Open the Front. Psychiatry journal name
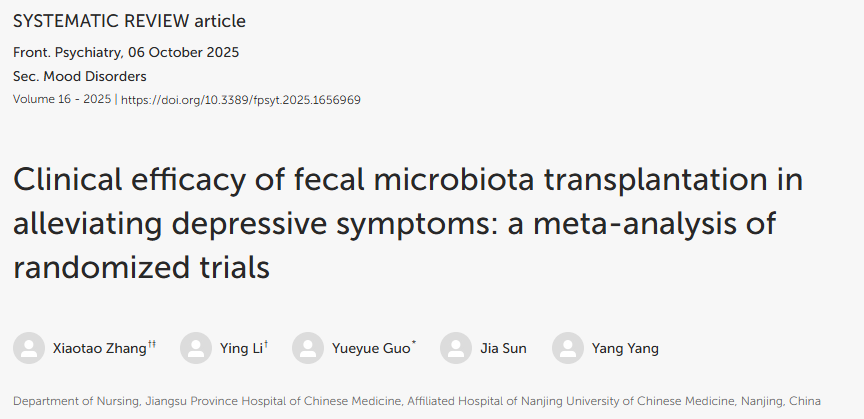The height and width of the screenshot is (419, 864). point(64,52)
